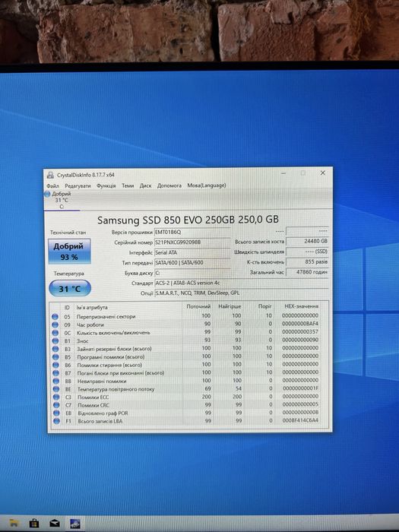Click the Поріг column header
This screenshot has height=532, width=399.
(265, 306)
